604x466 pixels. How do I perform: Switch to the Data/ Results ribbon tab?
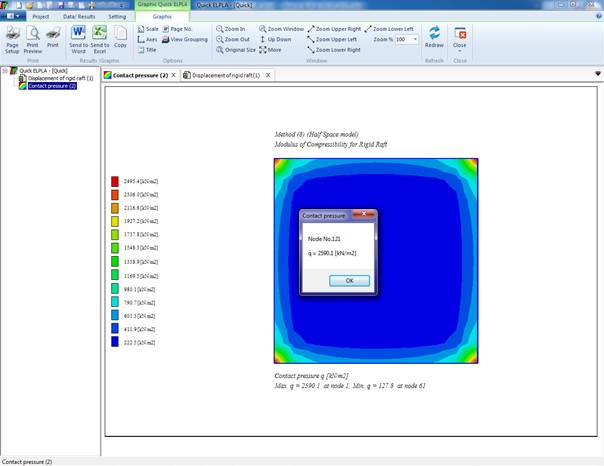tap(79, 17)
